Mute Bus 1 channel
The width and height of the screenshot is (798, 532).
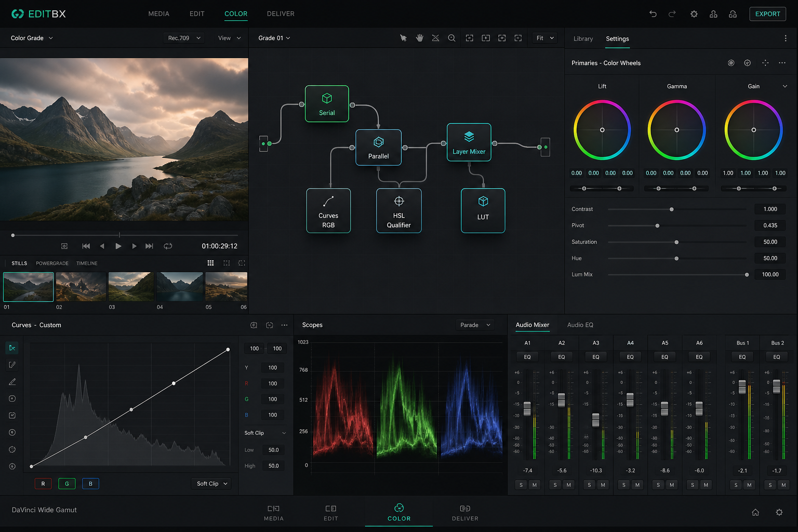(749, 485)
